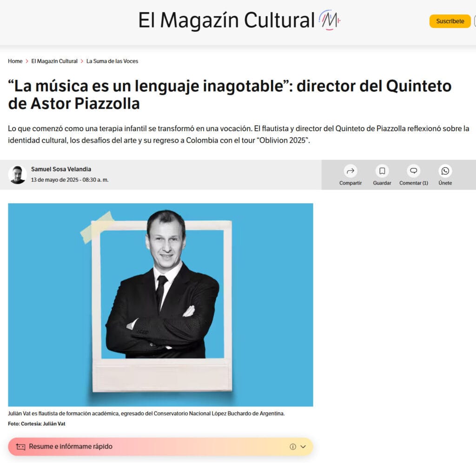Viewport: 476px width, 476px height.
Task: Open El Magazín Cultural breadcrumb link
Action: (x=54, y=61)
